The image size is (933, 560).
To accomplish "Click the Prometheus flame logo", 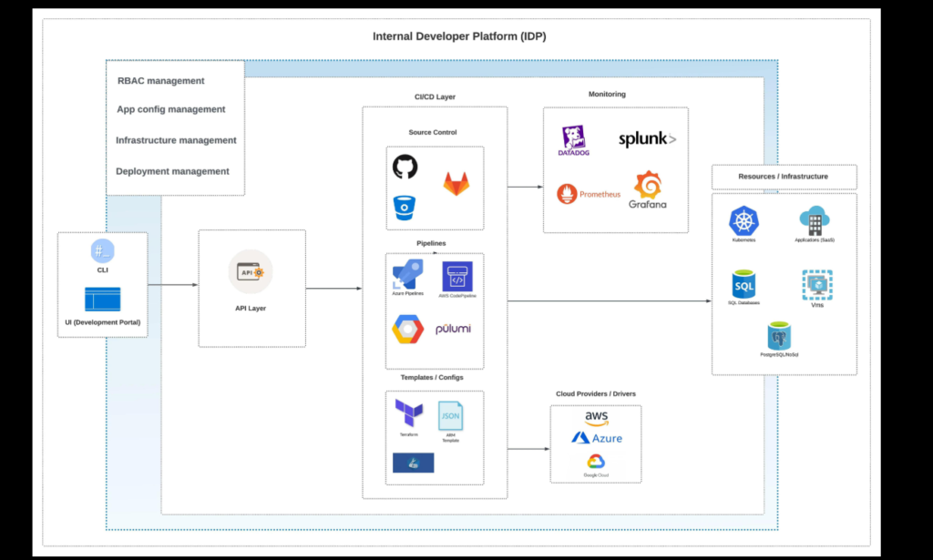I will [x=567, y=194].
